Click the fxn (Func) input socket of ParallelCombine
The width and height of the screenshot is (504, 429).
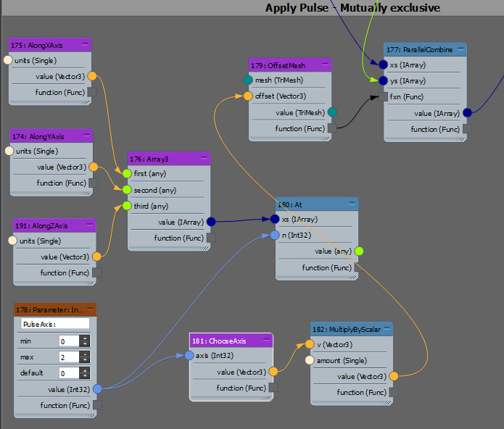(x=383, y=96)
